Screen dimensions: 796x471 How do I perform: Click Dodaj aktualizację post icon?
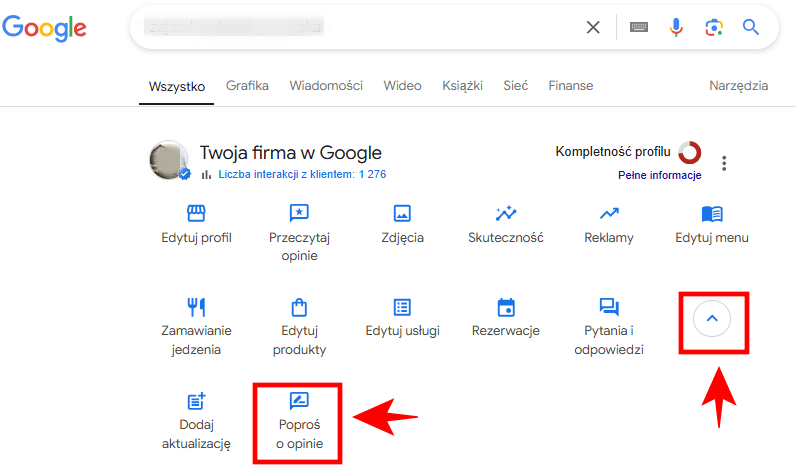(x=196, y=401)
